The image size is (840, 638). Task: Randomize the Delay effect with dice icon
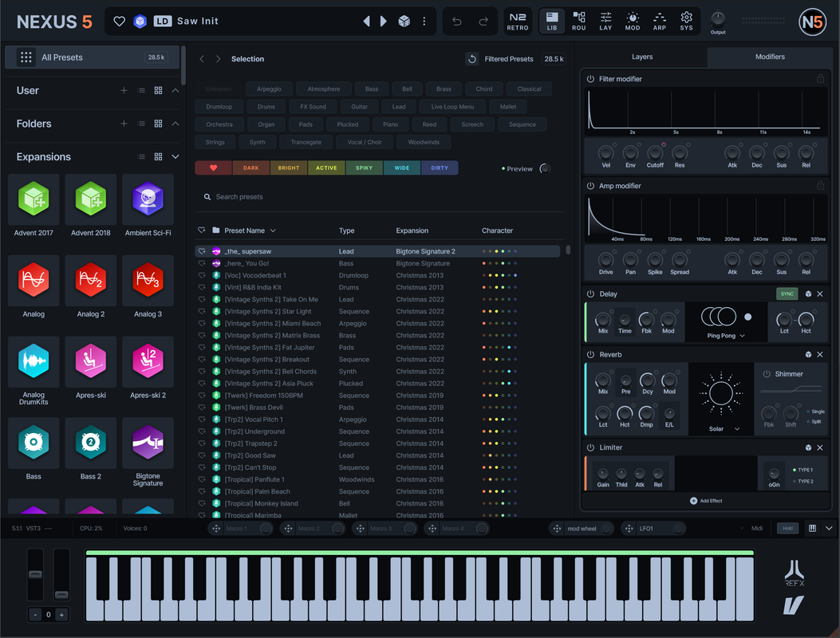tap(808, 294)
